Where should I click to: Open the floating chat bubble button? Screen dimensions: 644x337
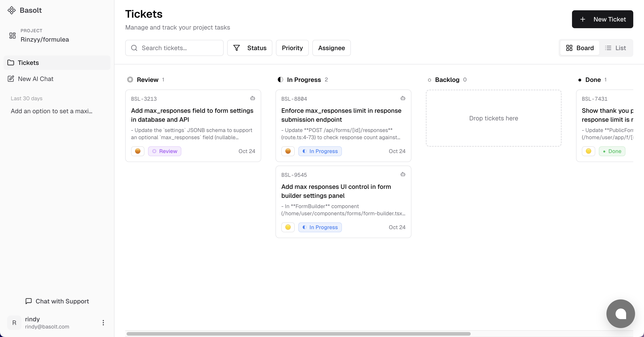point(620,314)
